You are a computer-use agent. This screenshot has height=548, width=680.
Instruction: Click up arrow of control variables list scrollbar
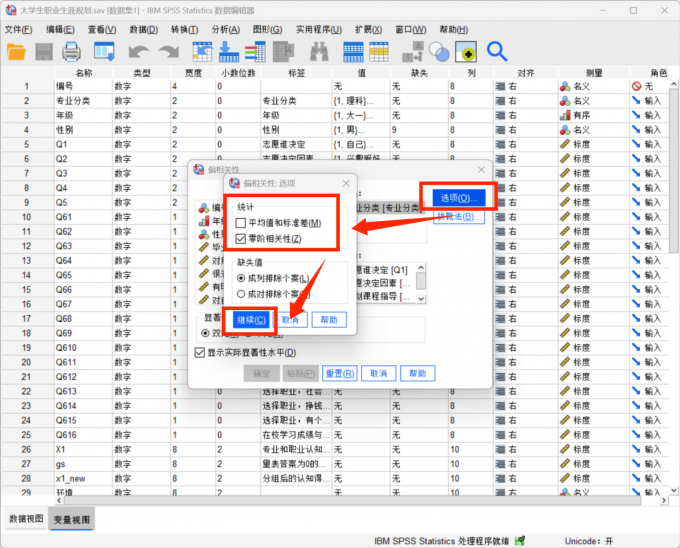(x=420, y=267)
